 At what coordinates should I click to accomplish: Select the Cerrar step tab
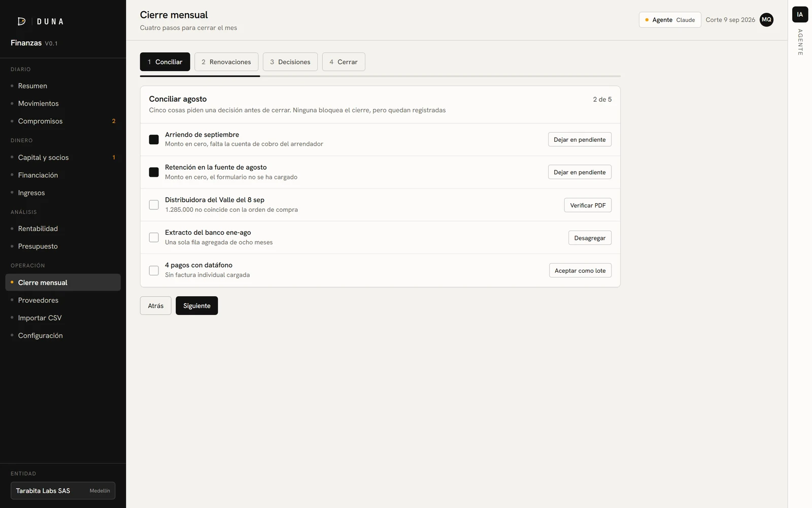tap(344, 62)
